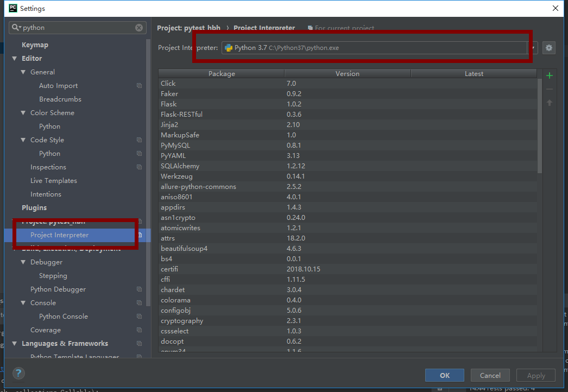Click copy icon beside Languages & Frameworks
The image size is (568, 392).
(x=139, y=344)
